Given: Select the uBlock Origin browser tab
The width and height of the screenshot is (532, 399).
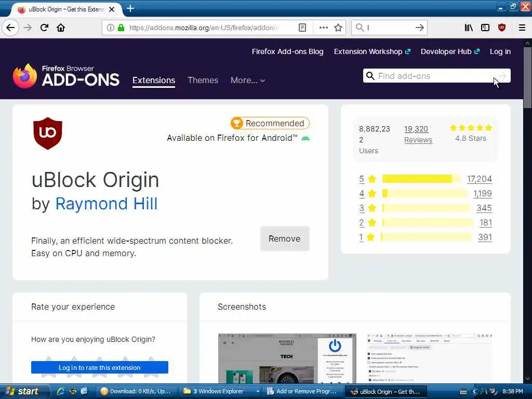Looking at the screenshot, I should 66,9.
